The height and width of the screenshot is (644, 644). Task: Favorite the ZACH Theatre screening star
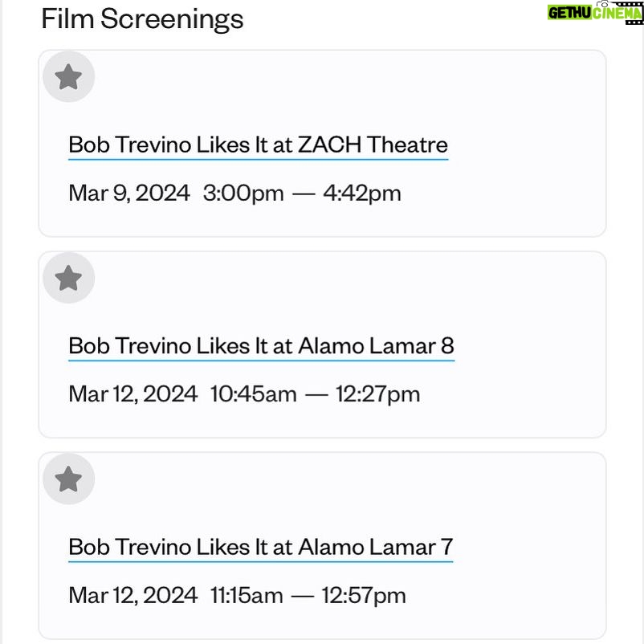pos(68,77)
